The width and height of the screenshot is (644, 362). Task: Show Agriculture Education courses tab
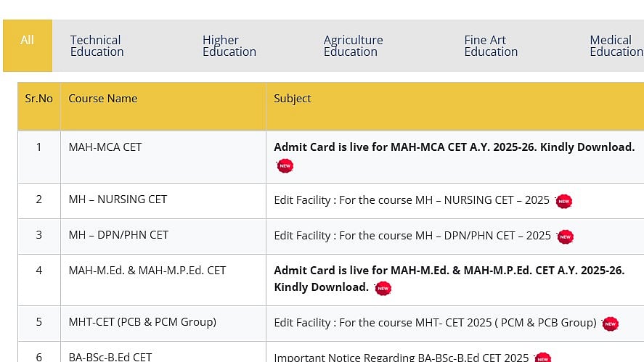[x=353, y=46]
